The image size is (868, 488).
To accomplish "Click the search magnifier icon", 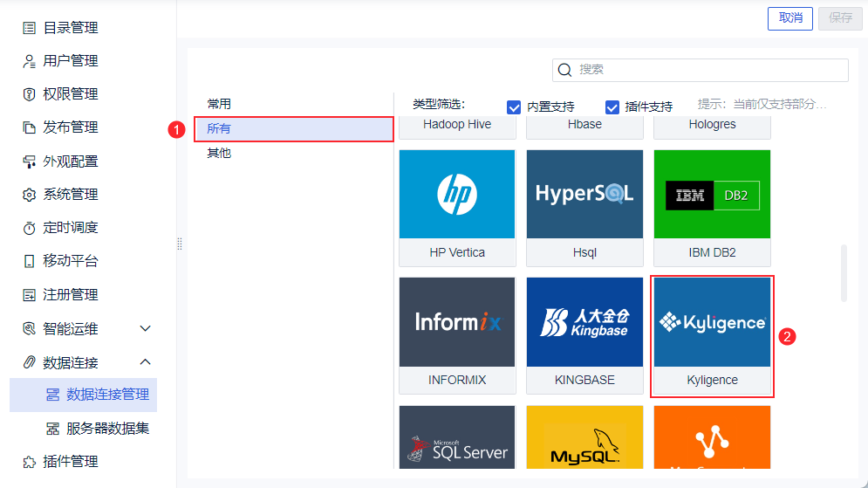I will [564, 70].
